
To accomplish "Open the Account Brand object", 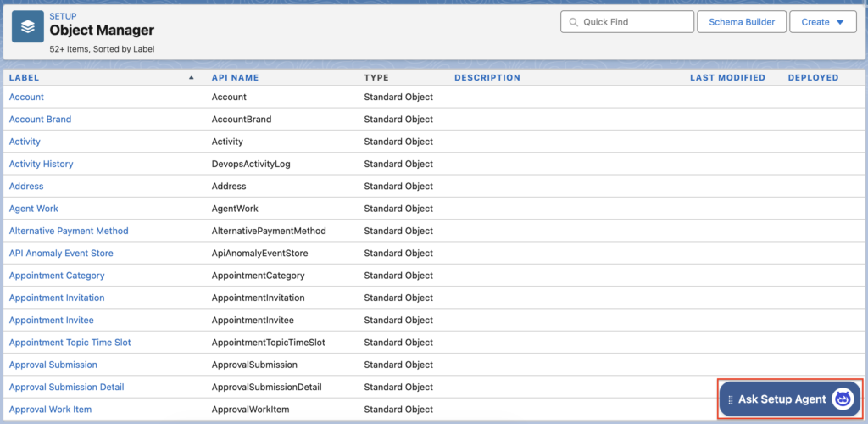I will point(40,119).
